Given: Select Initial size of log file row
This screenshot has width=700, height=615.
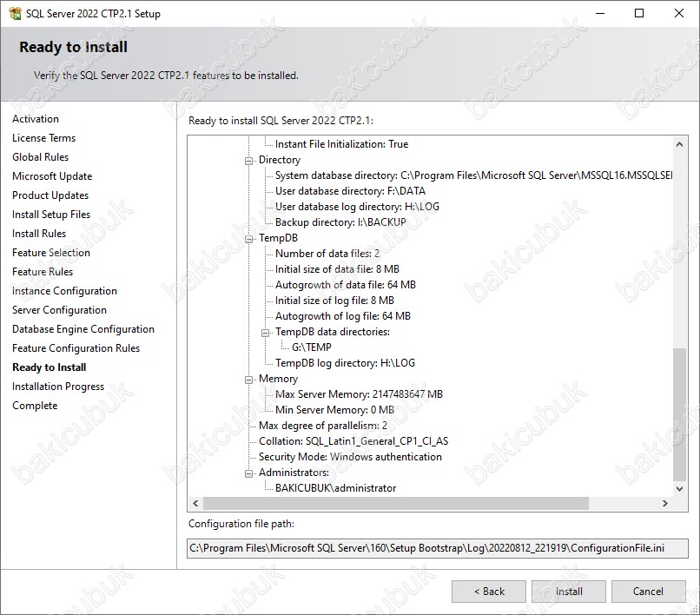Looking at the screenshot, I should click(334, 301).
